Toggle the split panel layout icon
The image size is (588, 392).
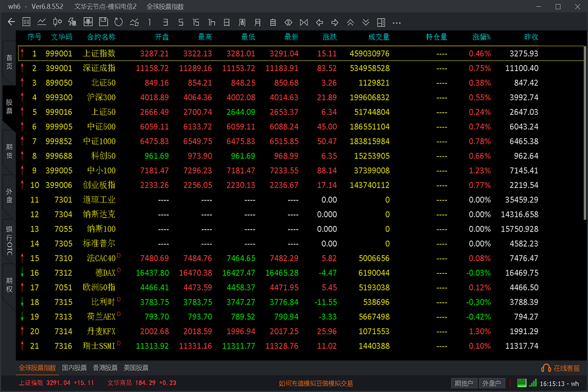381,22
